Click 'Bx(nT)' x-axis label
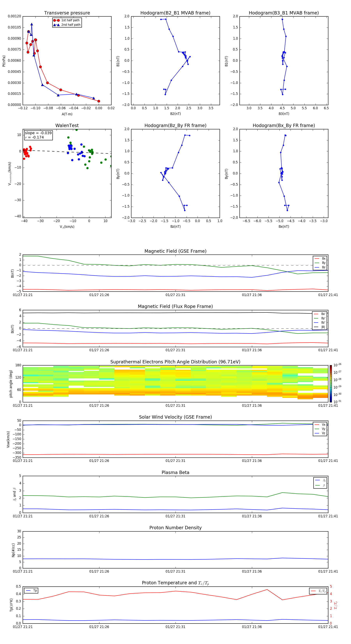This screenshot has width=351, height=644. pos(284,227)
